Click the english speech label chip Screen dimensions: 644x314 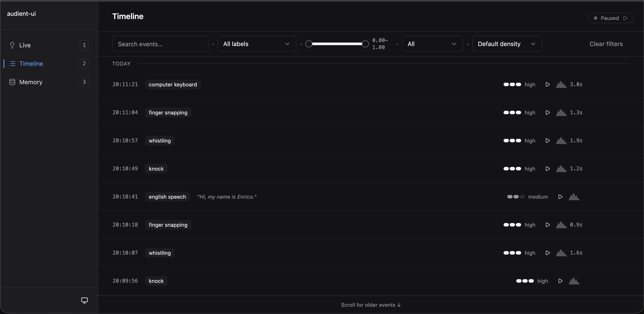167,197
